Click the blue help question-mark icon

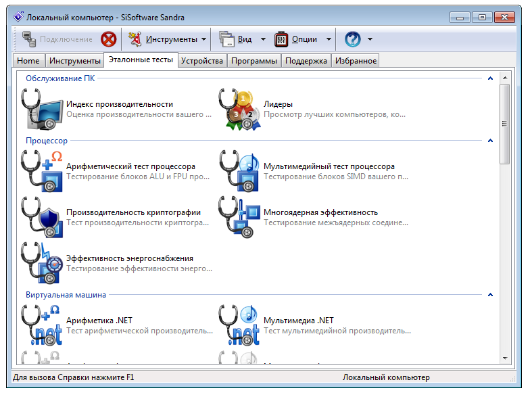[x=353, y=39]
